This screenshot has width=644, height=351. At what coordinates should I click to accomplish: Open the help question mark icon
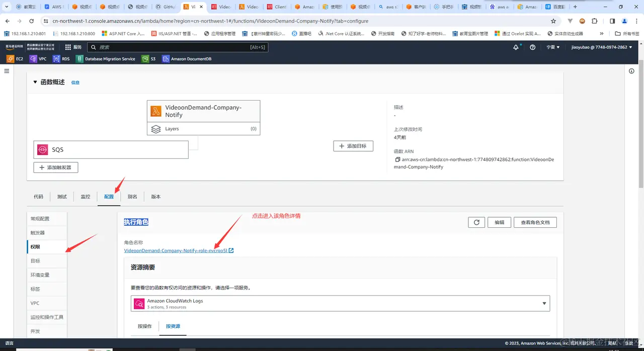click(x=533, y=47)
